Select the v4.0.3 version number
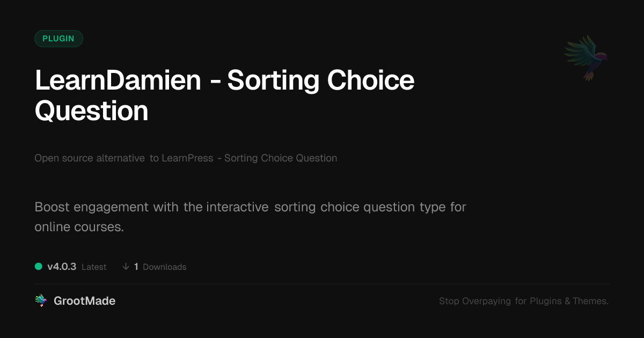Viewport: 644px width, 338px height. click(x=62, y=267)
